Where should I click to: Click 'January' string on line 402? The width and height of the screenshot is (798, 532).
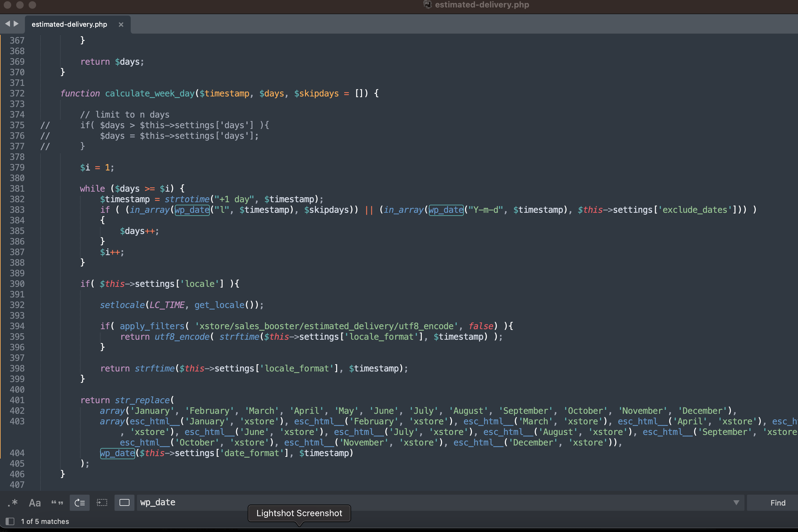pyautogui.click(x=152, y=411)
